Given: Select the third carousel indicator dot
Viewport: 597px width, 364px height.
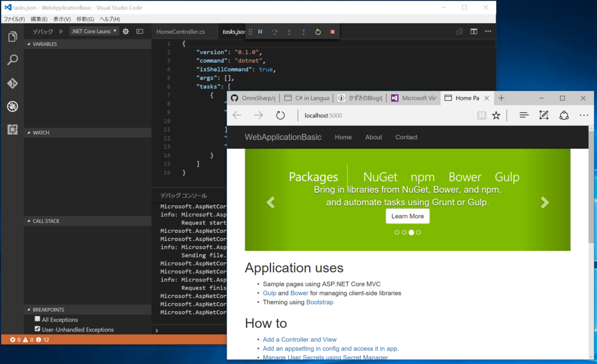Looking at the screenshot, I should tap(411, 232).
